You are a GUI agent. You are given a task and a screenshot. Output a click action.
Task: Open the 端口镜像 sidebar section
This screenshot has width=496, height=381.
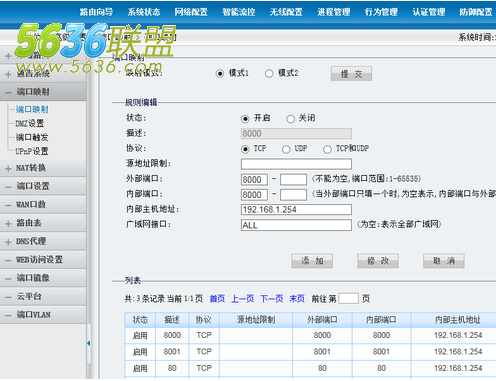pos(43,278)
